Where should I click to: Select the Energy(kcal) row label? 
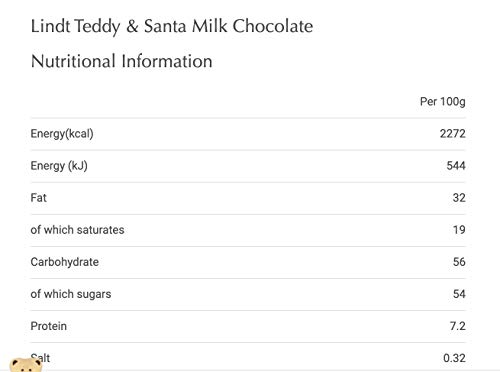[x=62, y=134]
